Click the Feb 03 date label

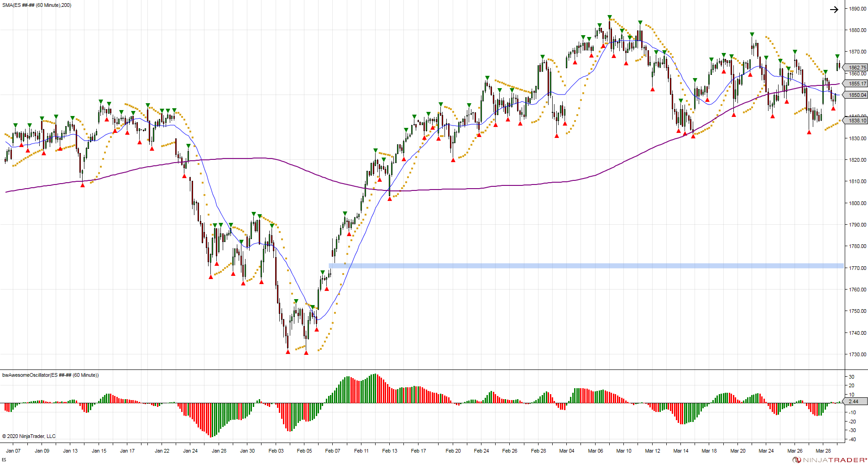coord(276,451)
